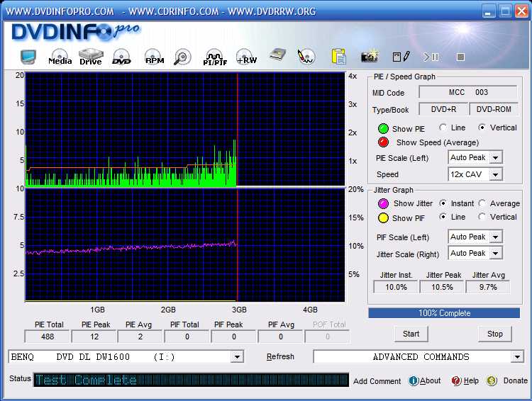
Task: Click the clipboard copy icon
Action: [339, 57]
